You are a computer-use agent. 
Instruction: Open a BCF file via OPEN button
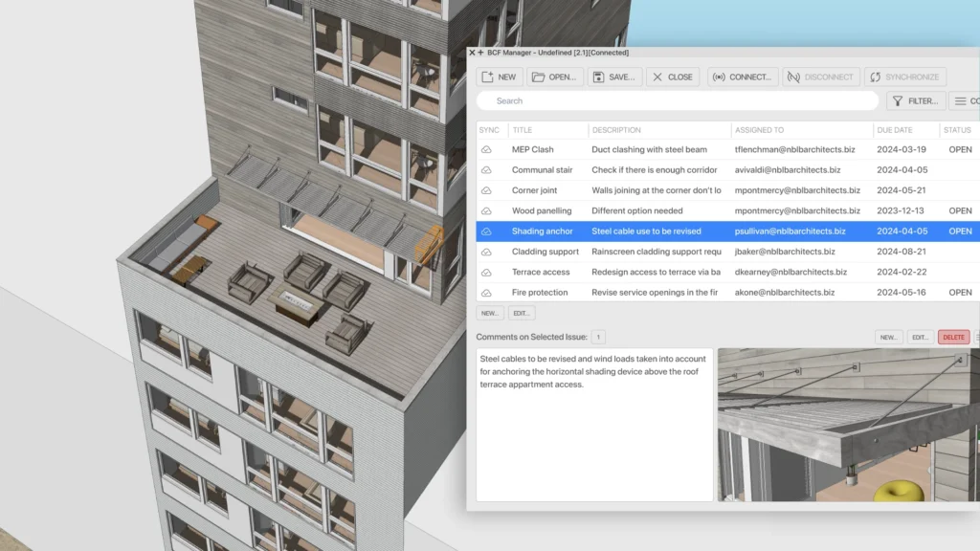553,77
